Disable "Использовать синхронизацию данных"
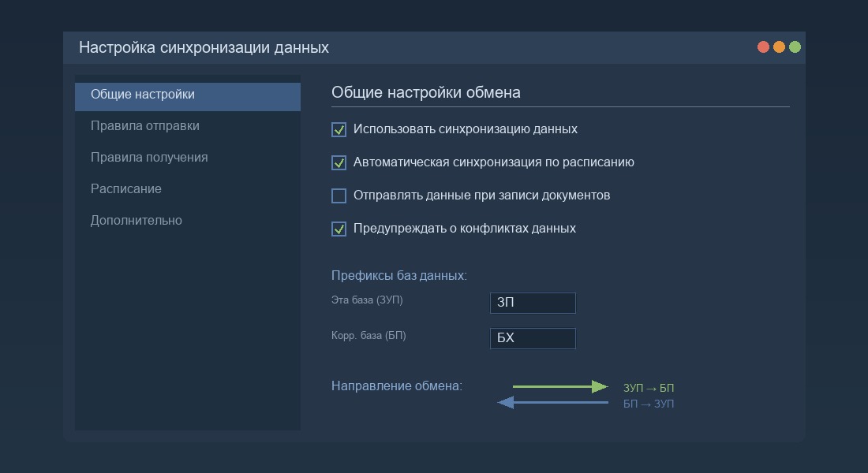Viewport: 868px width, 473px height. click(x=339, y=129)
